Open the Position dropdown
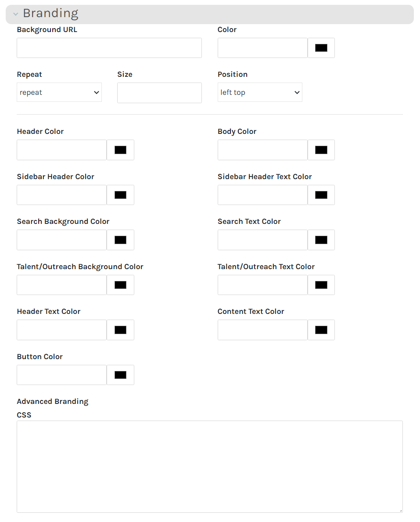 click(260, 93)
